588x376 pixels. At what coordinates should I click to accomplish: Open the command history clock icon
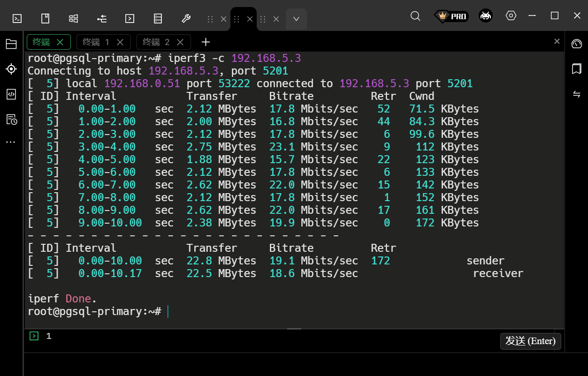coord(11,120)
